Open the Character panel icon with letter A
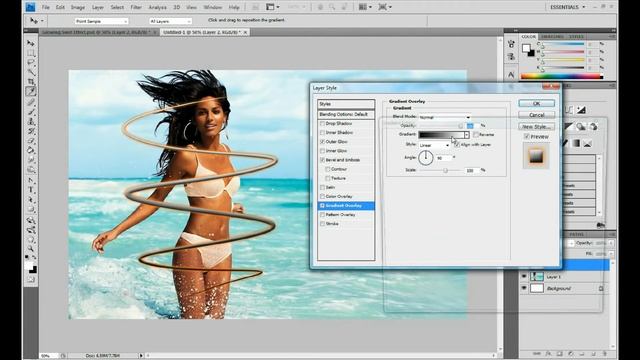This screenshot has width=640, height=360. point(511,75)
